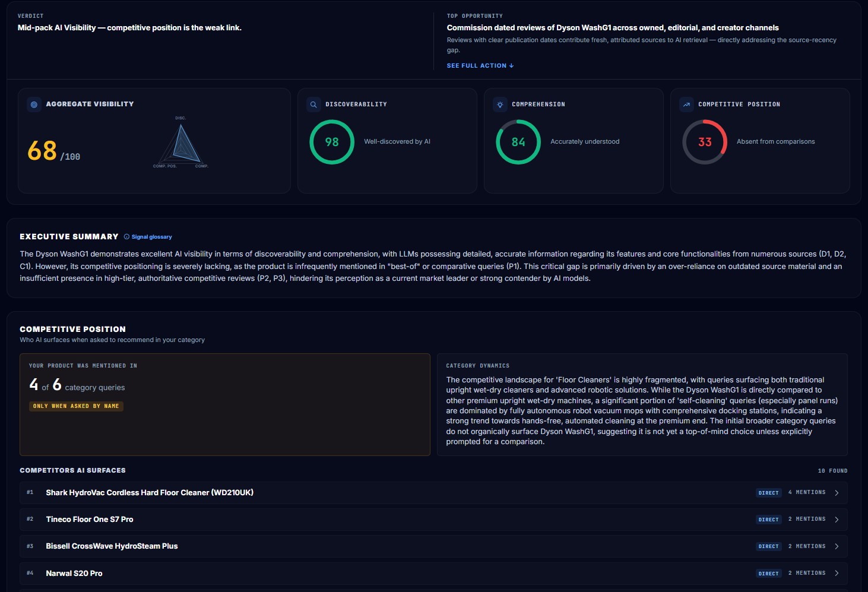Expand the Shark HydroVac row chevron
Image resolution: width=868 pixels, height=592 pixels.
coord(837,493)
